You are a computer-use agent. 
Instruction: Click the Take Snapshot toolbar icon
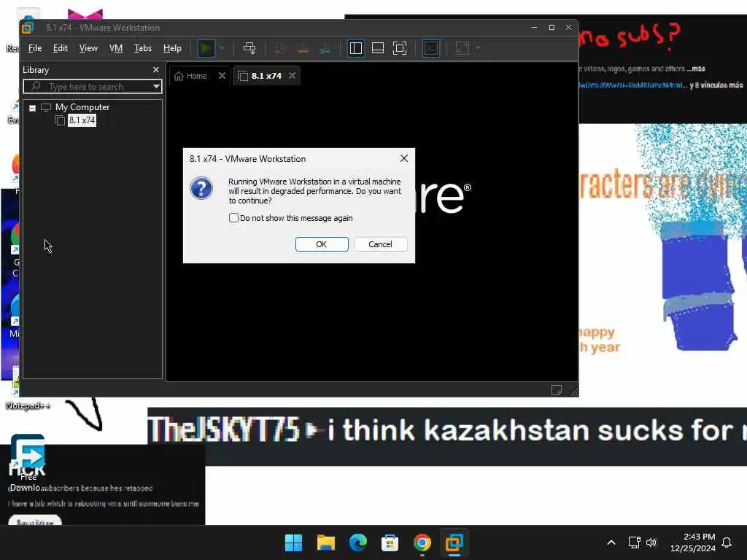click(x=280, y=48)
